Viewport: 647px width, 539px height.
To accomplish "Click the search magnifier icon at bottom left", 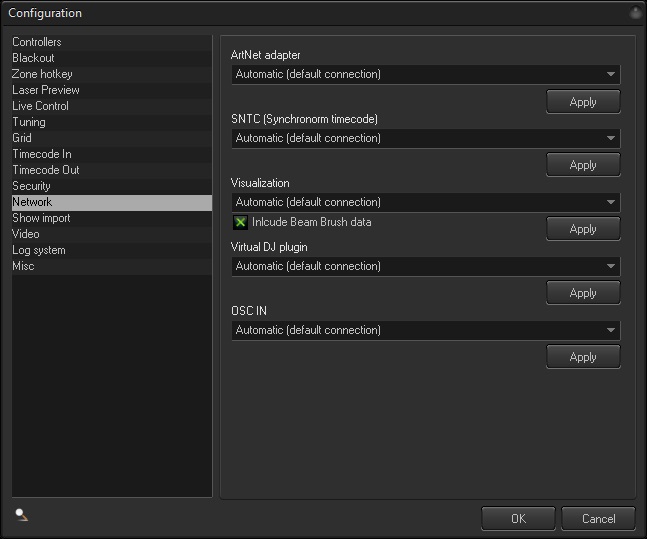I will tap(21, 515).
